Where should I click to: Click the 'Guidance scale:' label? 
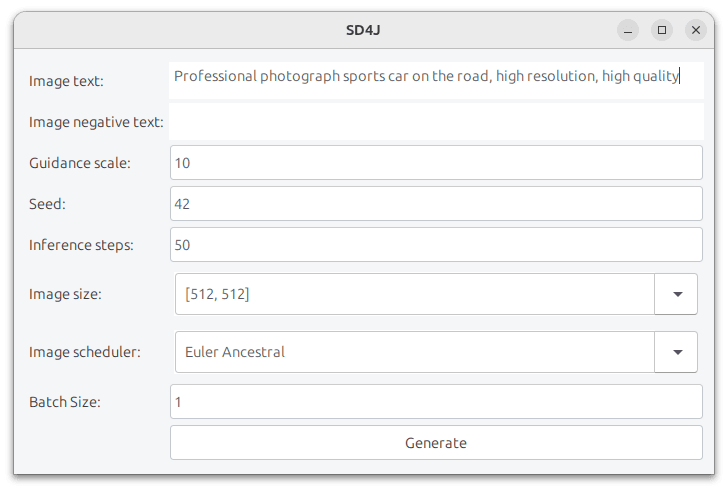pyautogui.click(x=80, y=163)
